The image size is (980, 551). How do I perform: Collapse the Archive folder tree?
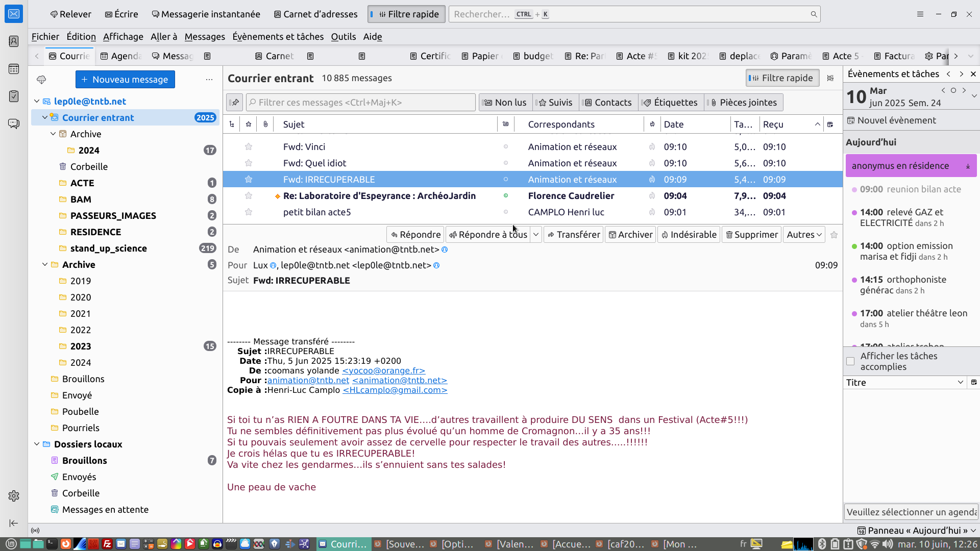point(45,265)
